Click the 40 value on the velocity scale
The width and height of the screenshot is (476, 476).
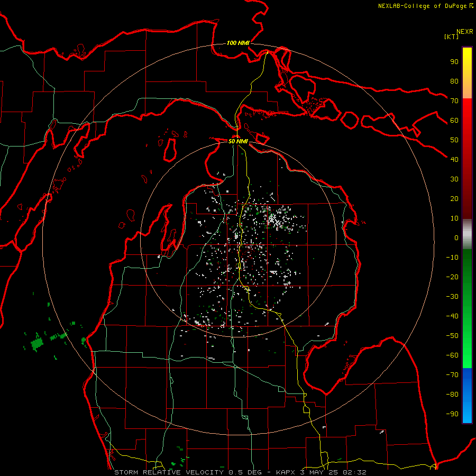click(x=454, y=160)
